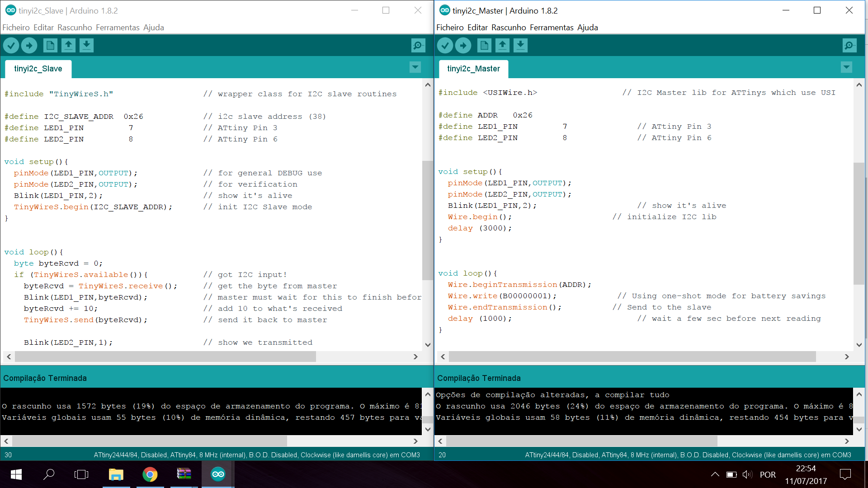Screen dimensions: 868x488
Task: Open WinRAR from taskbar
Action: pos(184,474)
